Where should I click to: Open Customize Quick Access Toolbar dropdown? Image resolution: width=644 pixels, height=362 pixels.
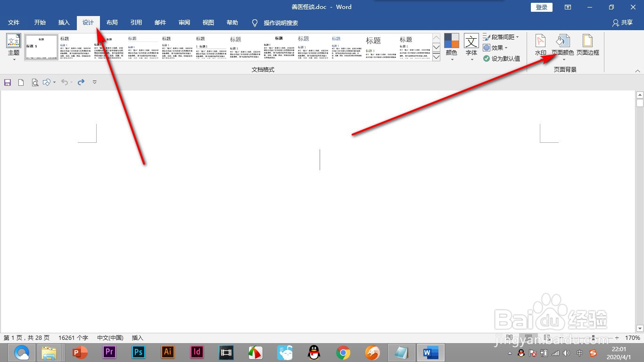tap(94, 82)
